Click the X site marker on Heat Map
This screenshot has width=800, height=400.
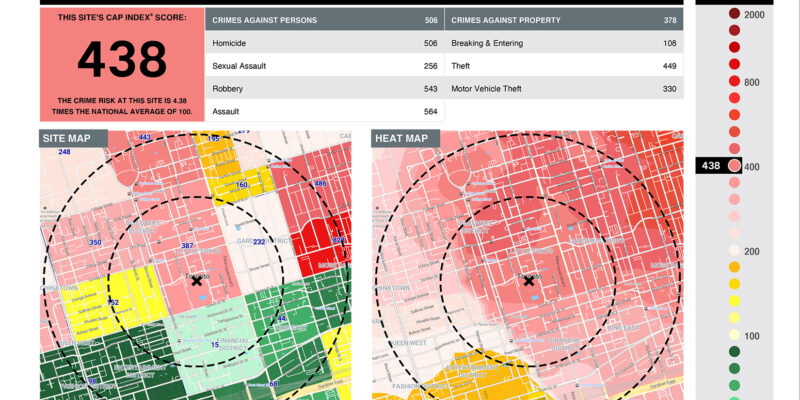click(x=528, y=282)
